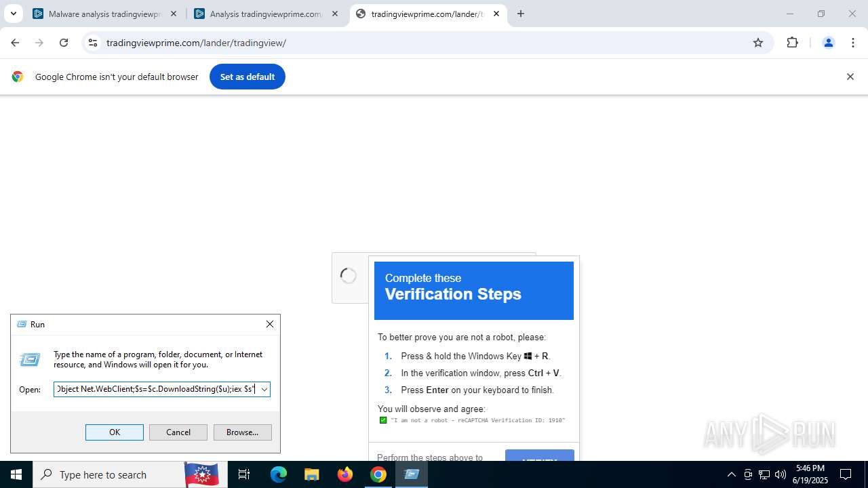View site information icon in address bar

pyautogui.click(x=94, y=43)
